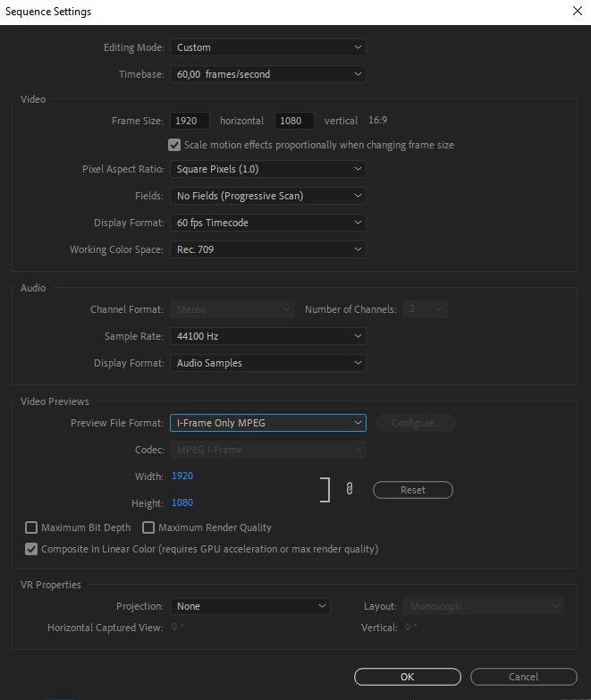The height and width of the screenshot is (700, 591).
Task: Open the Sample Rate dropdown
Action: pos(268,336)
